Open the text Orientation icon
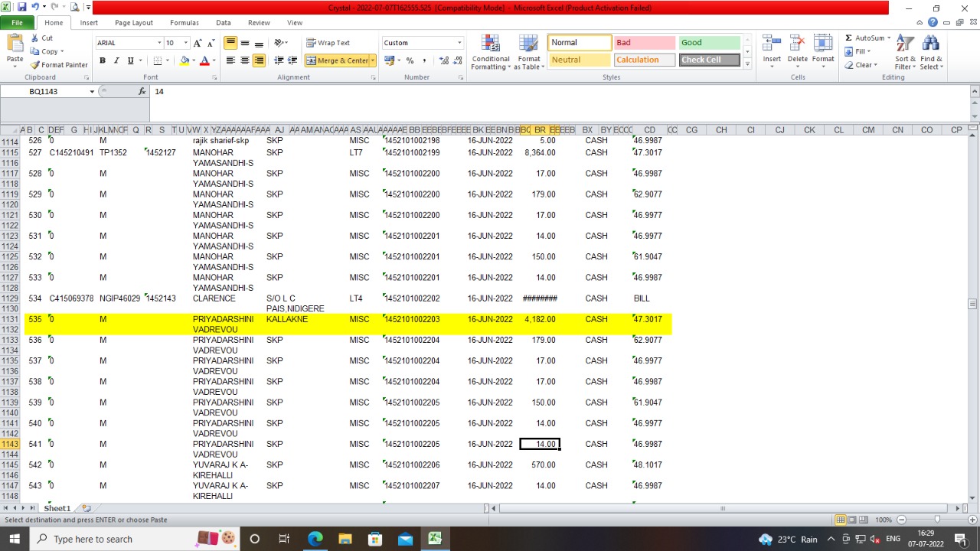Screen dimensions: 980x551 click(x=280, y=43)
